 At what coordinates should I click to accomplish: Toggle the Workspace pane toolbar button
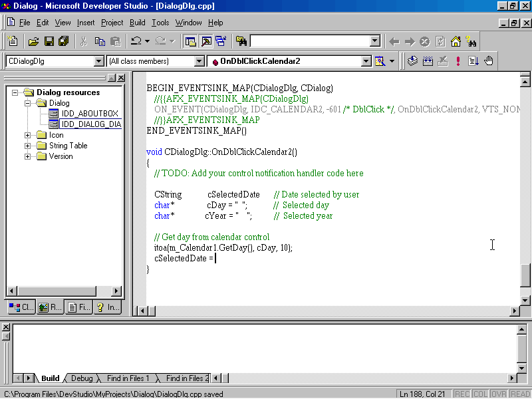190,41
